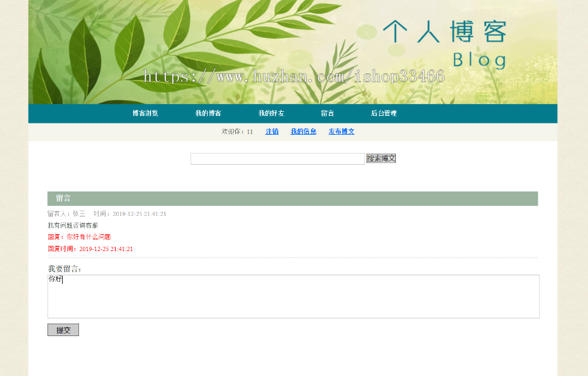Click the 搜索博文 search button
The height and width of the screenshot is (376, 588).
pyautogui.click(x=381, y=158)
